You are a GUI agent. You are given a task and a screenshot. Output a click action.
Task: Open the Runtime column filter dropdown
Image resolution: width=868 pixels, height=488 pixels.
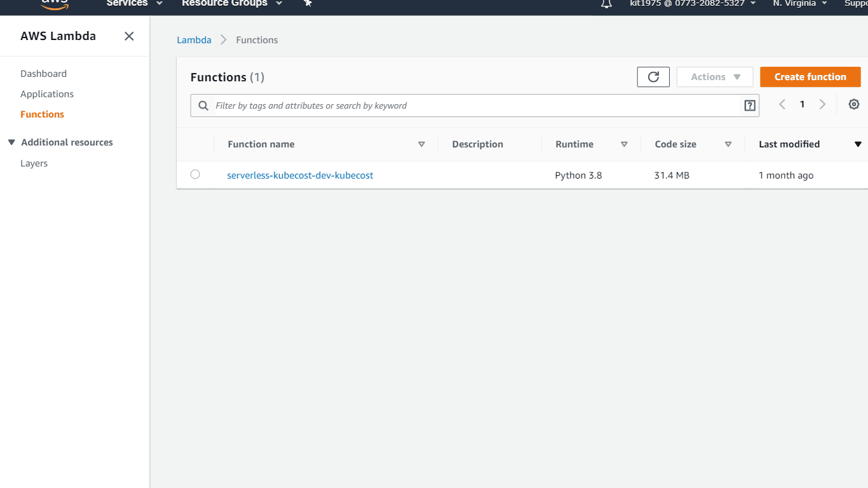pos(624,144)
